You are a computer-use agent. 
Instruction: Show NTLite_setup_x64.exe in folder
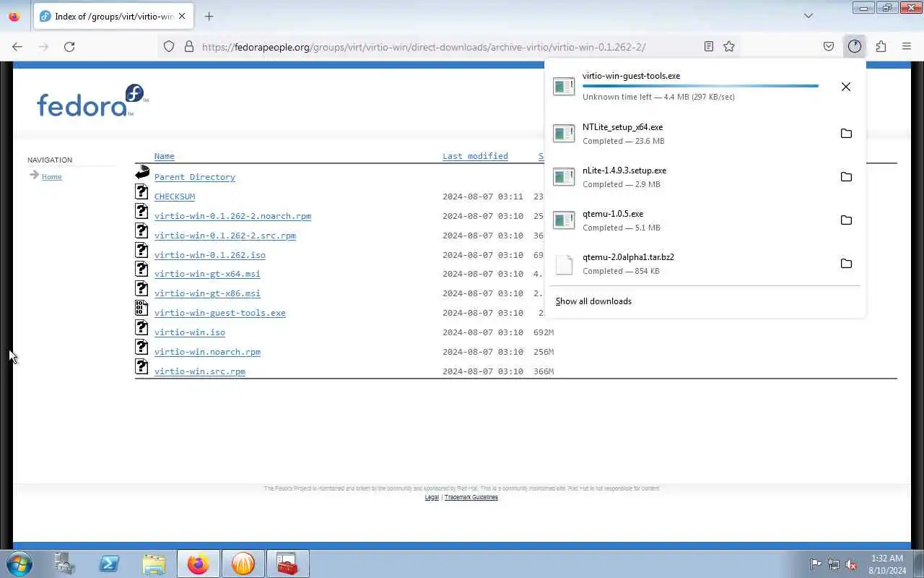pyautogui.click(x=846, y=134)
